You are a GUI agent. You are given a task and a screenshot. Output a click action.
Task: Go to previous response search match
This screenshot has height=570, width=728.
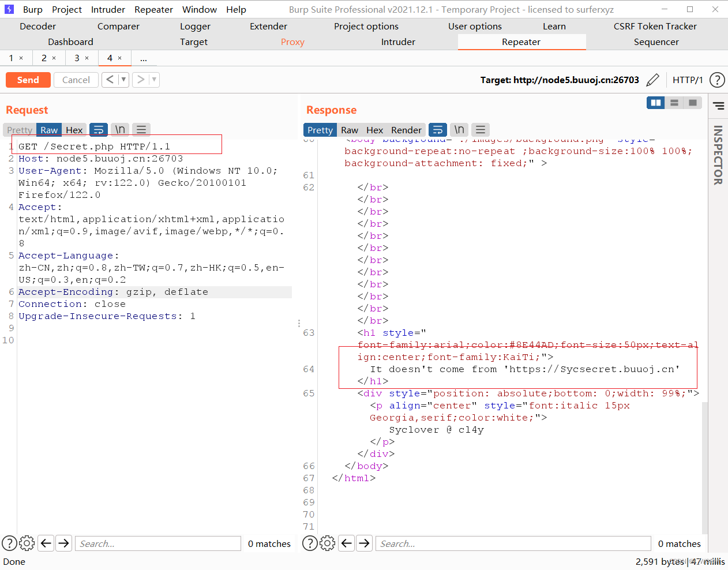(x=346, y=543)
